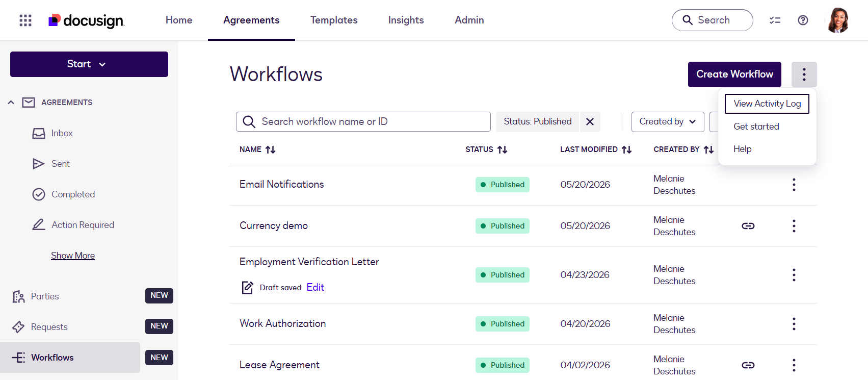
Task: Remove the Status: Published filter
Action: [590, 122]
